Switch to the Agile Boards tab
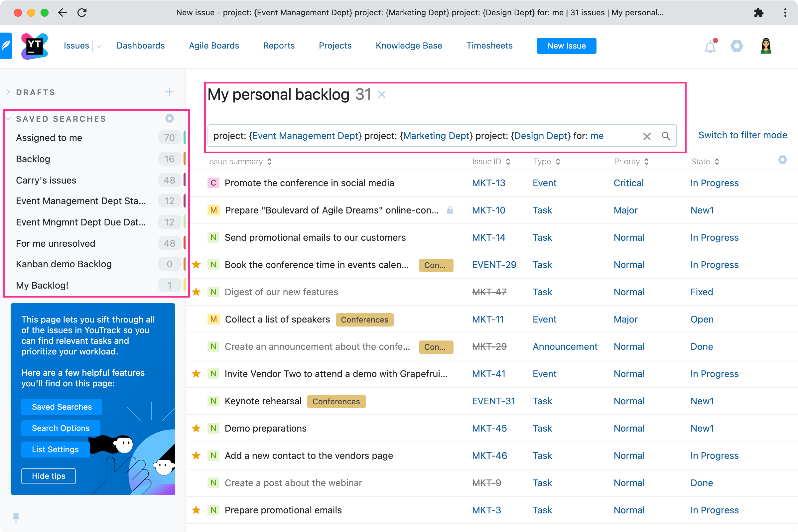The image size is (798, 532). pos(214,46)
